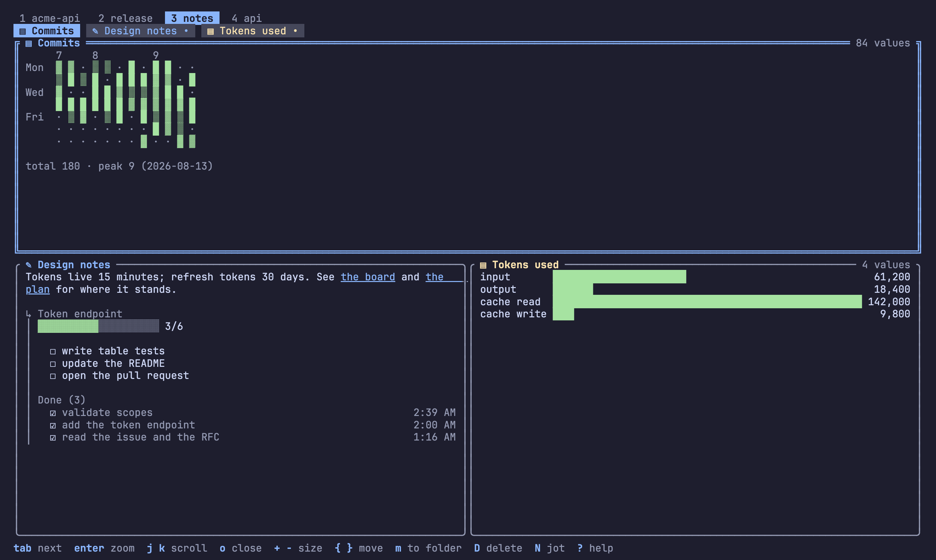Click the '84 values' label
The height and width of the screenshot is (560, 936).
coord(883,43)
